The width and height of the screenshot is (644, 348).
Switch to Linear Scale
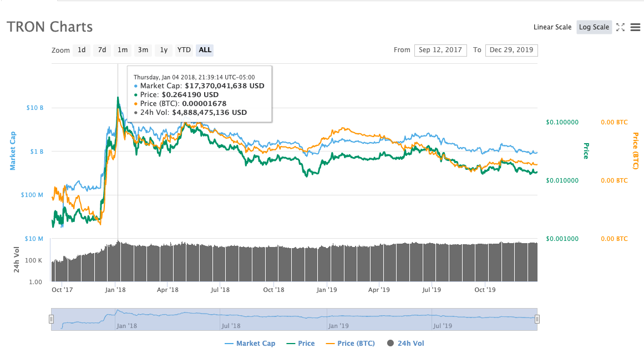(x=552, y=27)
